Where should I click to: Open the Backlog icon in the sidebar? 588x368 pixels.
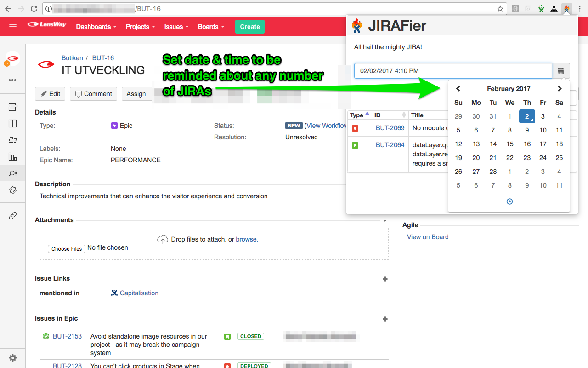[x=13, y=107]
